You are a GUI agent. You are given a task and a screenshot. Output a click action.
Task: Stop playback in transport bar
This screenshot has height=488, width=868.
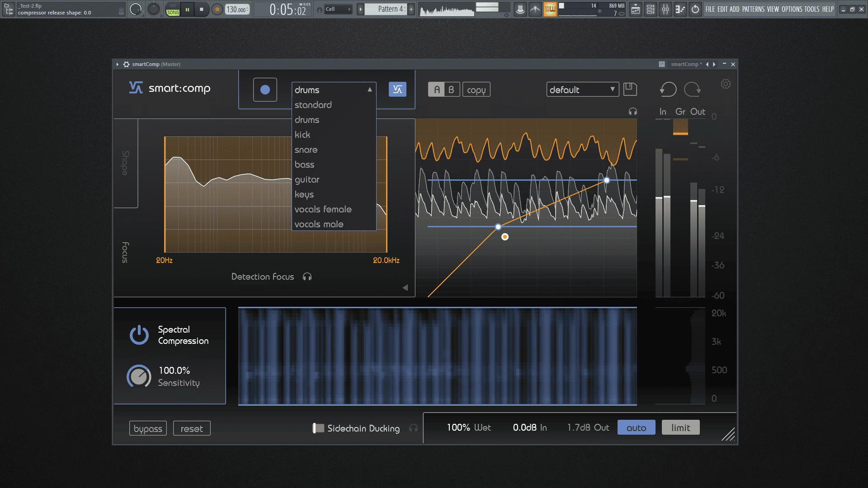tap(202, 9)
